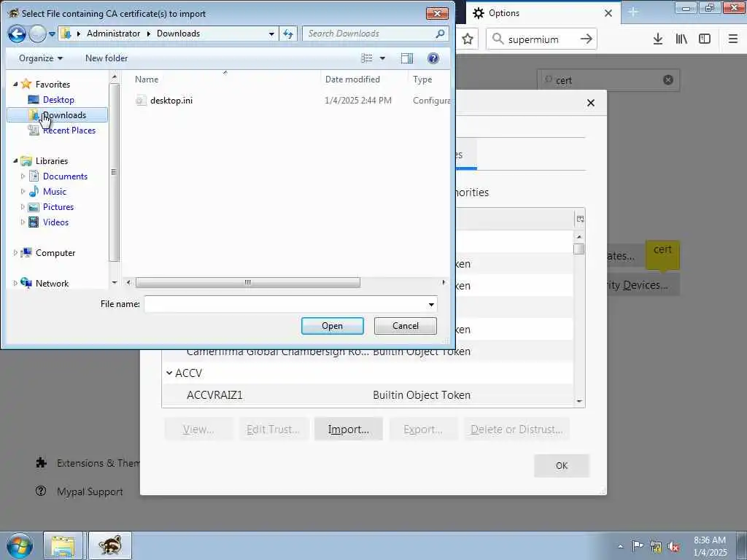Collapse the Favorites tree group
This screenshot has width=747, height=560.
[15, 85]
